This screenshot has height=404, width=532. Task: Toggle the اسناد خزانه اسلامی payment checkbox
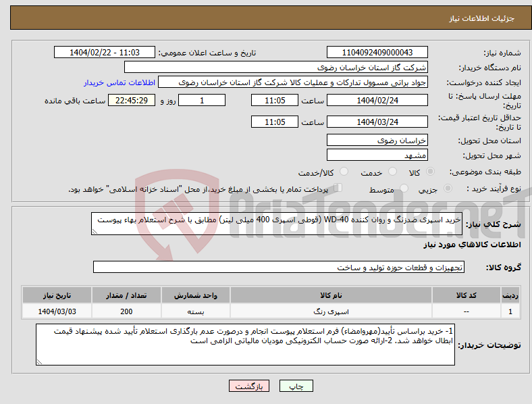pos(338,188)
